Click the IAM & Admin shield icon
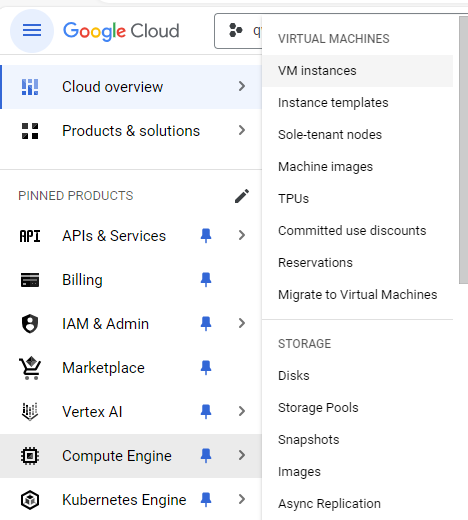468x520 pixels. point(30,324)
